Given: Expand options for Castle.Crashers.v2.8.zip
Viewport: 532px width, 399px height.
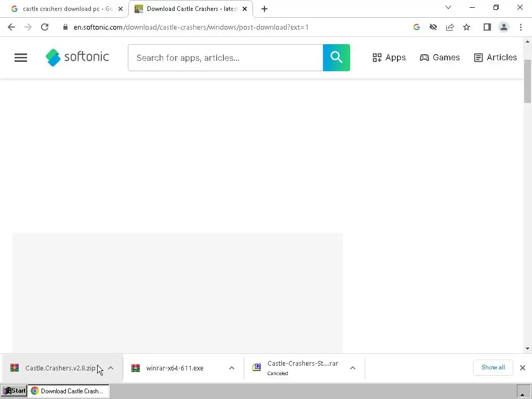Looking at the screenshot, I should 111,368.
